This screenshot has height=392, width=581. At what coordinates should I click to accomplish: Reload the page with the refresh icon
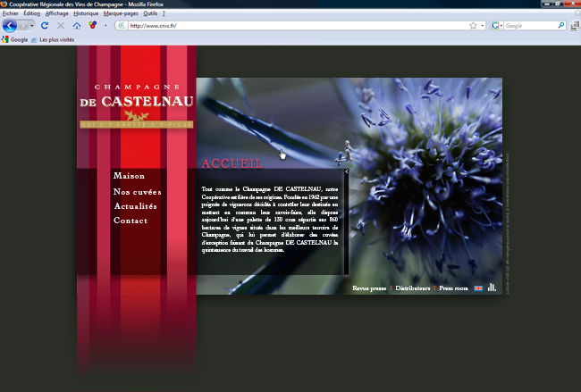click(45, 26)
